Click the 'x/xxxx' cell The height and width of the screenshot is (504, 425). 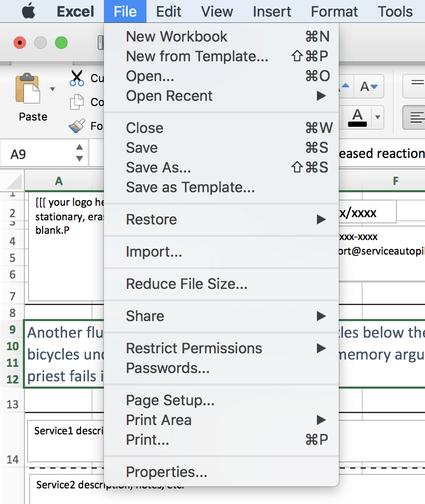click(367, 213)
